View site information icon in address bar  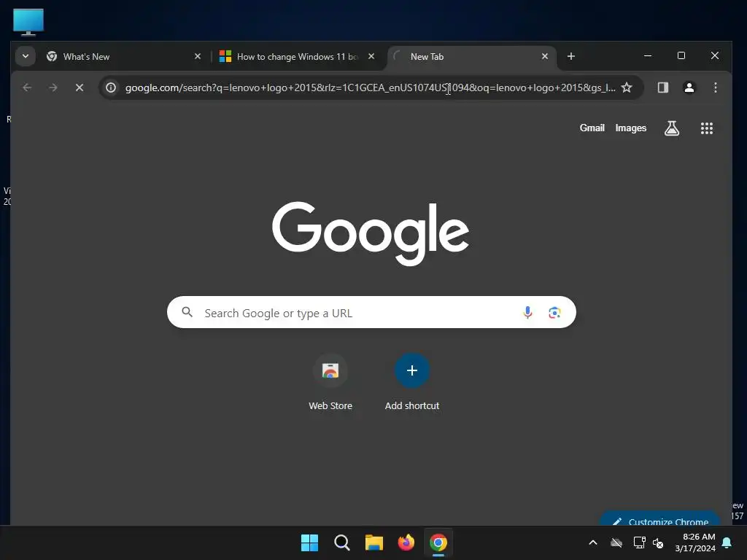point(111,87)
